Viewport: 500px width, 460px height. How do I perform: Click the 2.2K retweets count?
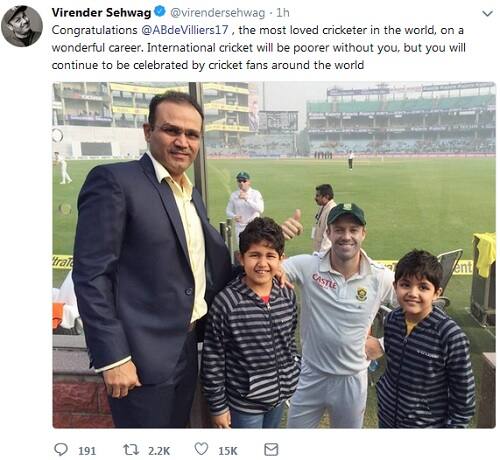click(x=159, y=451)
